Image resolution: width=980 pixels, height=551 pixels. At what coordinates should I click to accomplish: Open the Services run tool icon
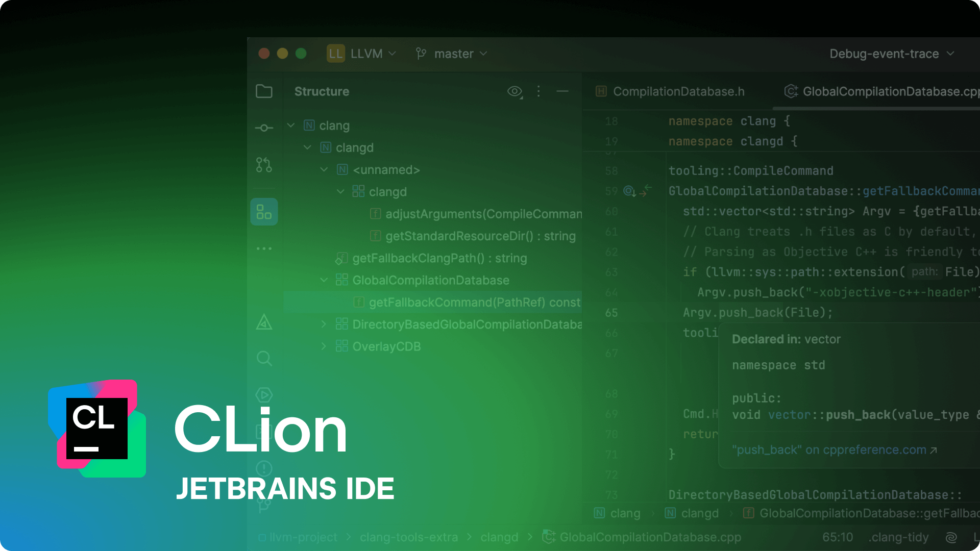pos(264,395)
